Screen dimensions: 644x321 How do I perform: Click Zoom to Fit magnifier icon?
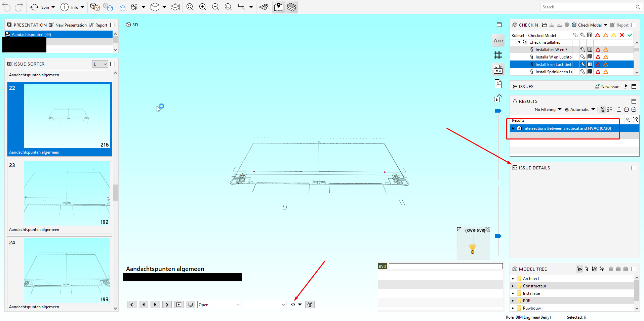190,7
